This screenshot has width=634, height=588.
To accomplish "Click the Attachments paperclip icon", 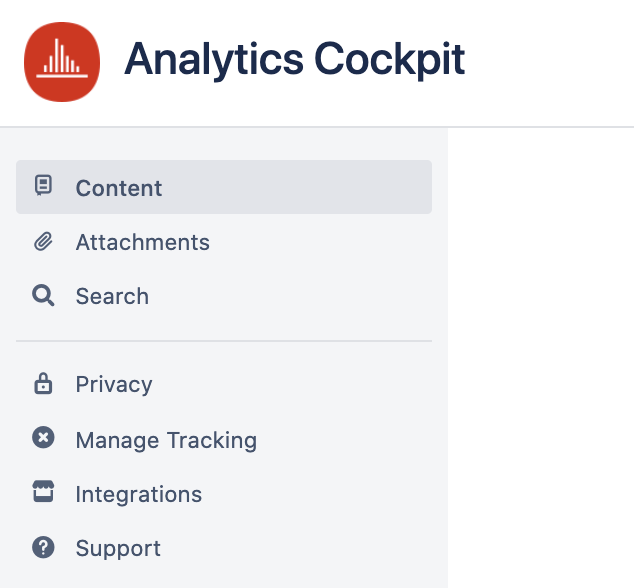I will tap(43, 242).
